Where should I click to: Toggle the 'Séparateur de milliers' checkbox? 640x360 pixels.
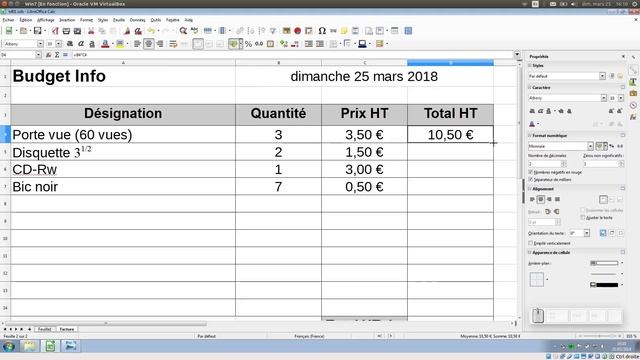[531, 179]
